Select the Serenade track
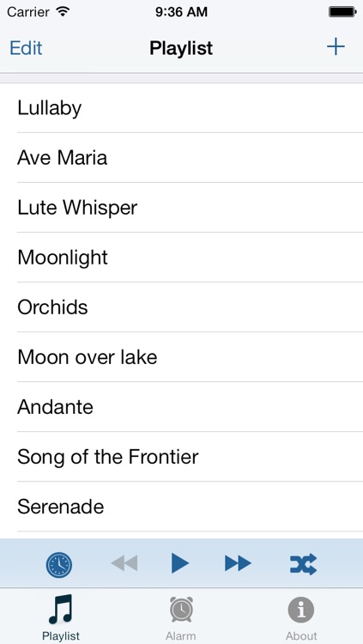Image resolution: width=363 pixels, height=644 pixels. [x=182, y=507]
